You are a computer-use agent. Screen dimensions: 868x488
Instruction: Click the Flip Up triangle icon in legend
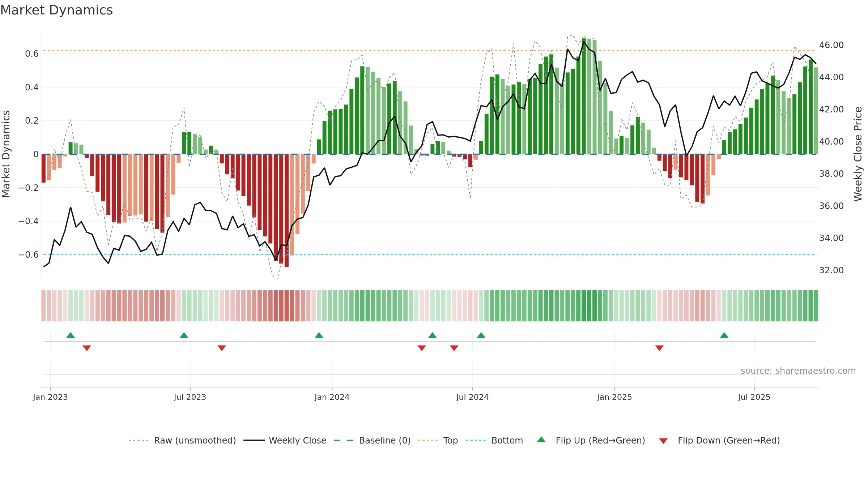(541, 440)
